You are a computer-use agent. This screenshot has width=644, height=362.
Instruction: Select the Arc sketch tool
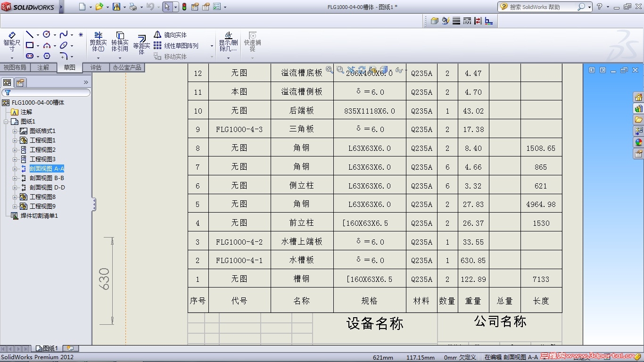click(47, 45)
